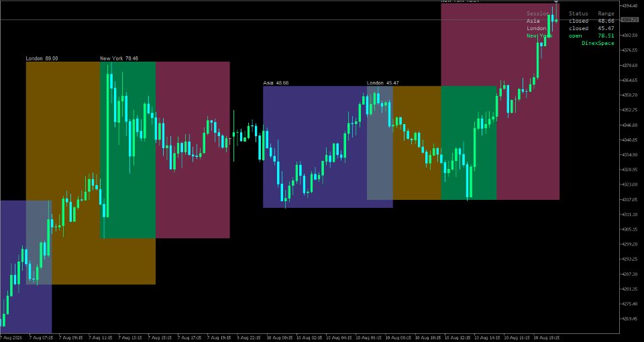Click dashboard range value 45.47
Viewport: 644px width, 342px height.
coord(606,28)
